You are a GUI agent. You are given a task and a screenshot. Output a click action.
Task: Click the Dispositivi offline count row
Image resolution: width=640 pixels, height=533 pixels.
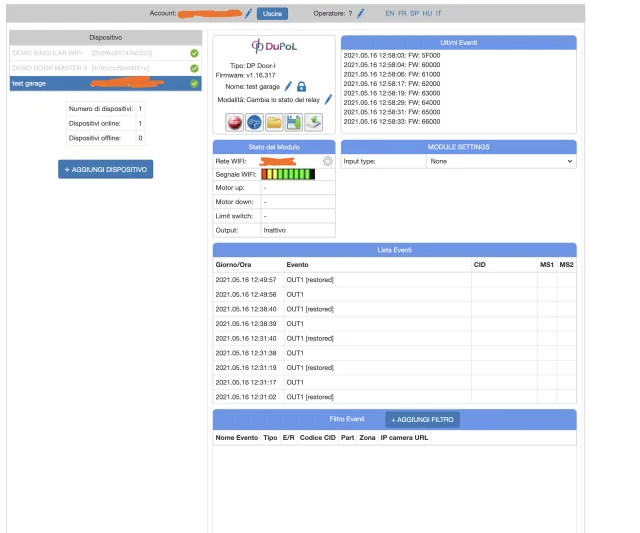click(105, 138)
